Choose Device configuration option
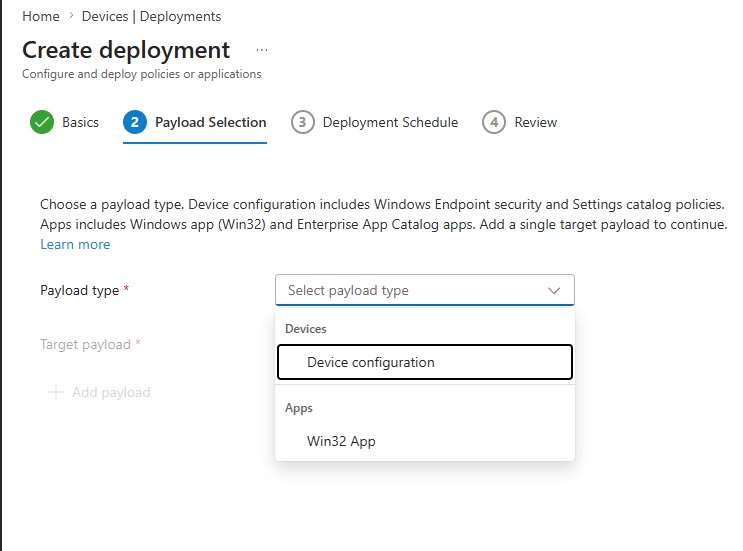Screen dimensions: 743x551 pyautogui.click(x=425, y=362)
